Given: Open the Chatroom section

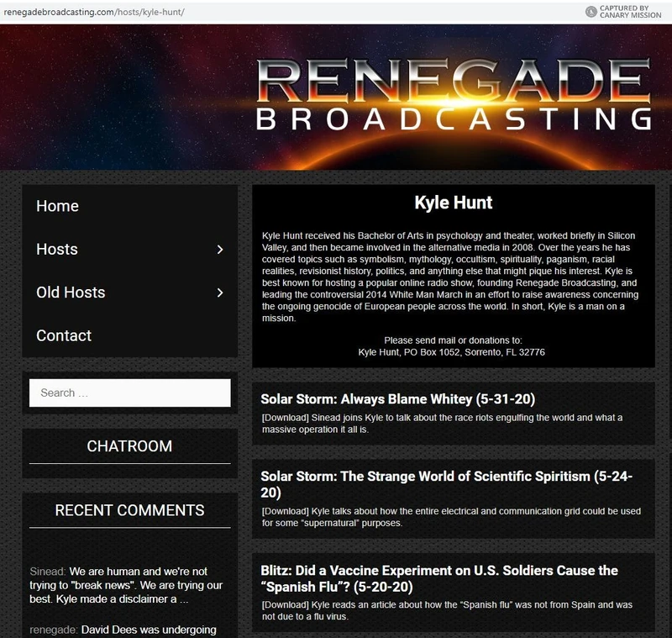Looking at the screenshot, I should point(129,446).
